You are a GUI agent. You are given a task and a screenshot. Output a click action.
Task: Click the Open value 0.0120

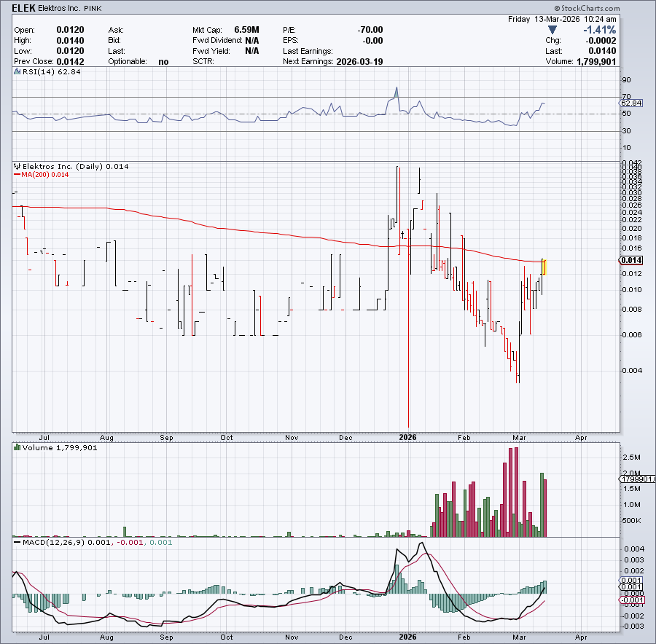pyautogui.click(x=70, y=30)
